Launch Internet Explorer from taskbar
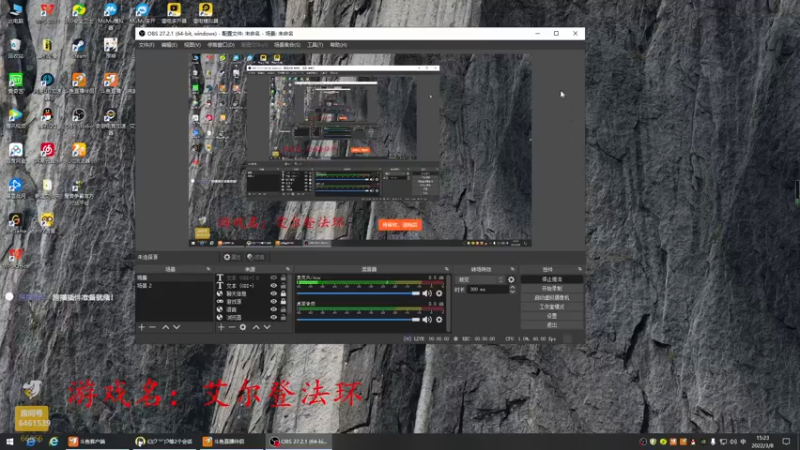 tap(54, 441)
